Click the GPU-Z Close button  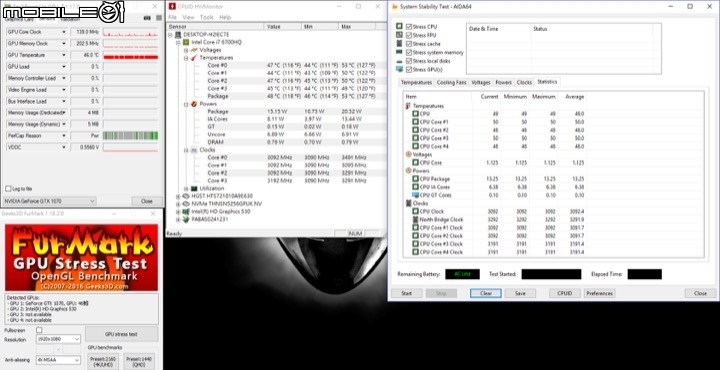(147, 201)
